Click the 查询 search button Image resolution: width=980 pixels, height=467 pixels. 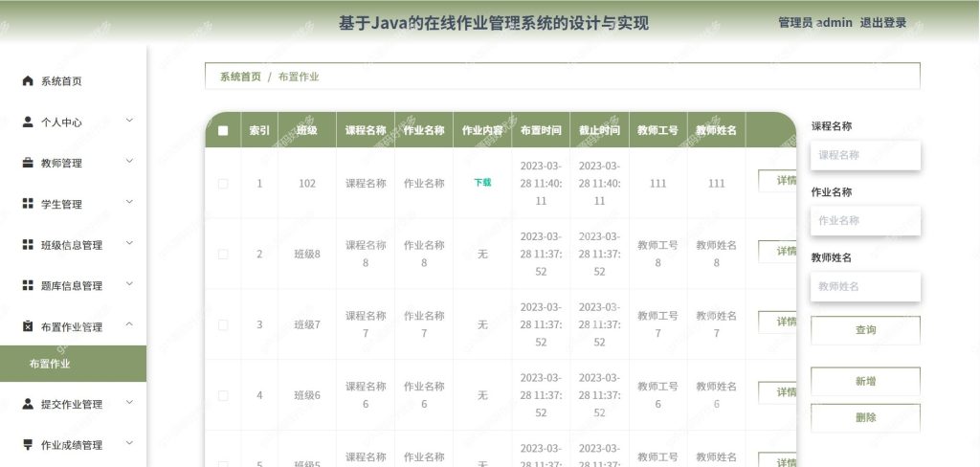pos(865,330)
